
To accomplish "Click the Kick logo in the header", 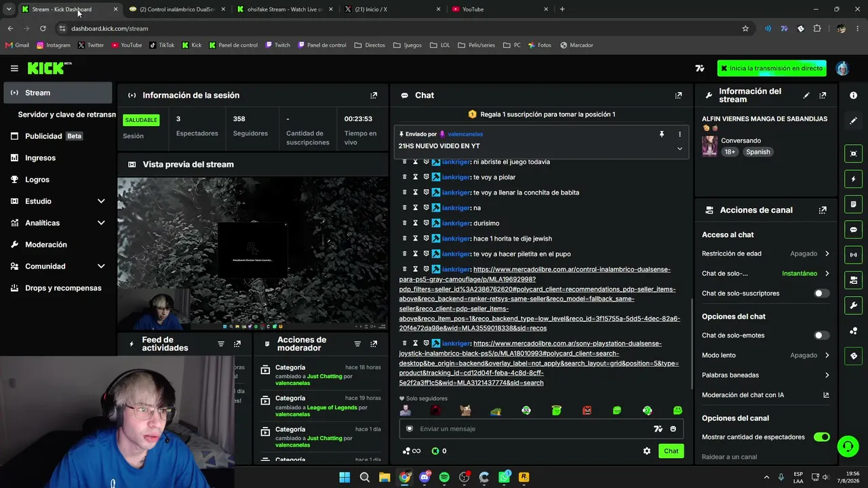I will click(x=49, y=68).
